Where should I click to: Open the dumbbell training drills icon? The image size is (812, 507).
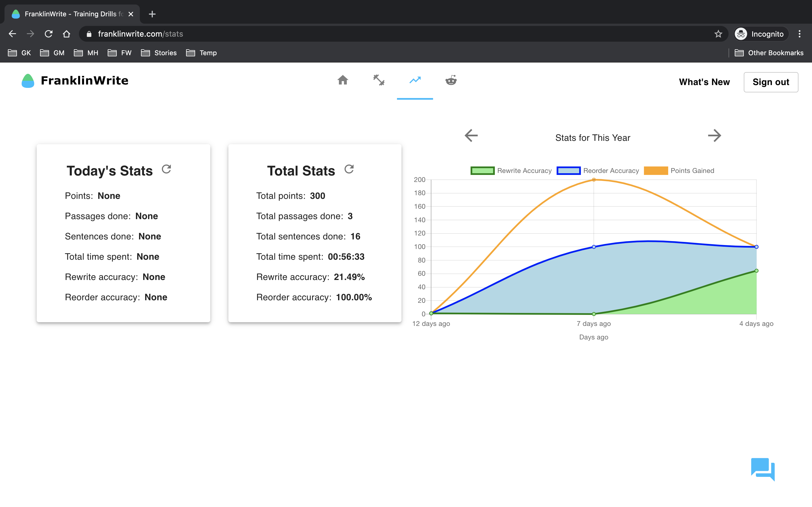click(x=379, y=81)
